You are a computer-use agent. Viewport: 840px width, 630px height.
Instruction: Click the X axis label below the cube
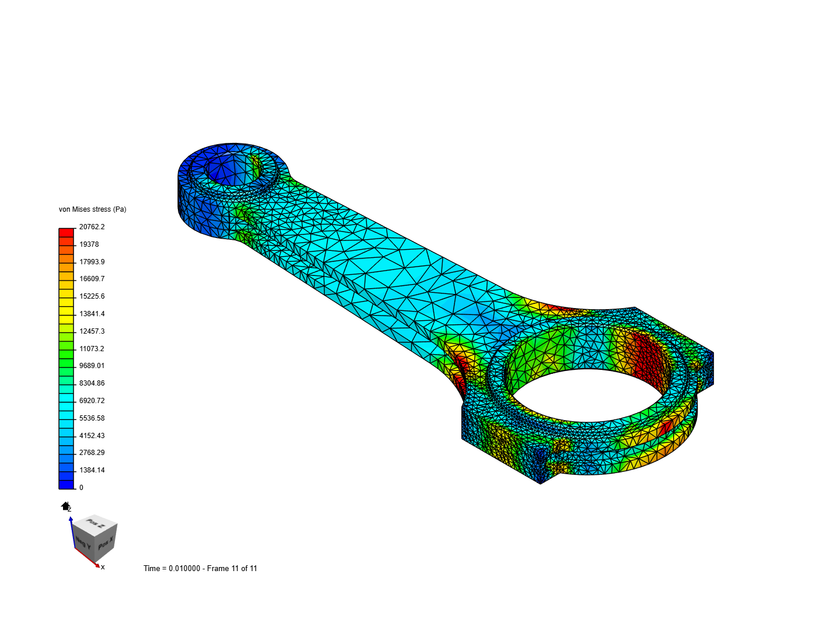[103, 566]
